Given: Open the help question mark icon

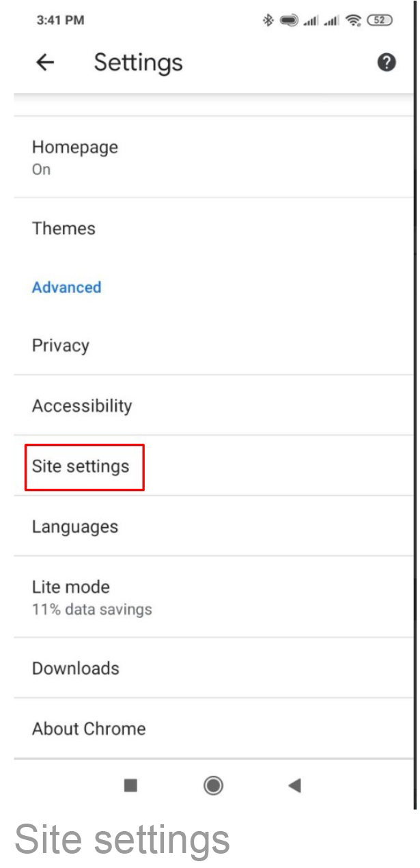Looking at the screenshot, I should (387, 63).
